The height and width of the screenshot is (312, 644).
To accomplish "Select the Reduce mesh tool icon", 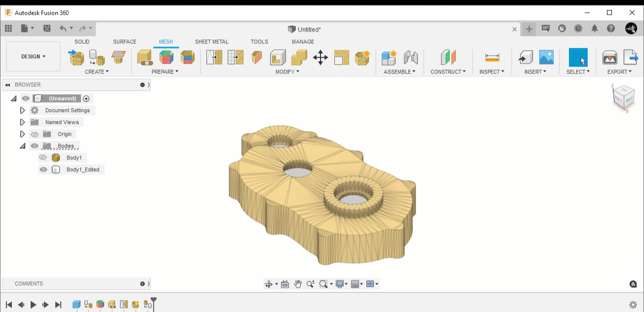I will [x=236, y=57].
